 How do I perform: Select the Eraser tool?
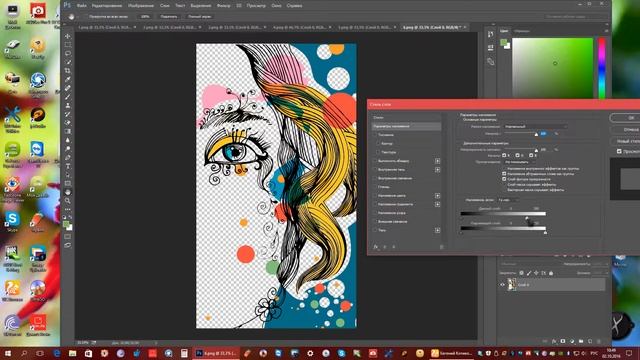click(x=68, y=122)
